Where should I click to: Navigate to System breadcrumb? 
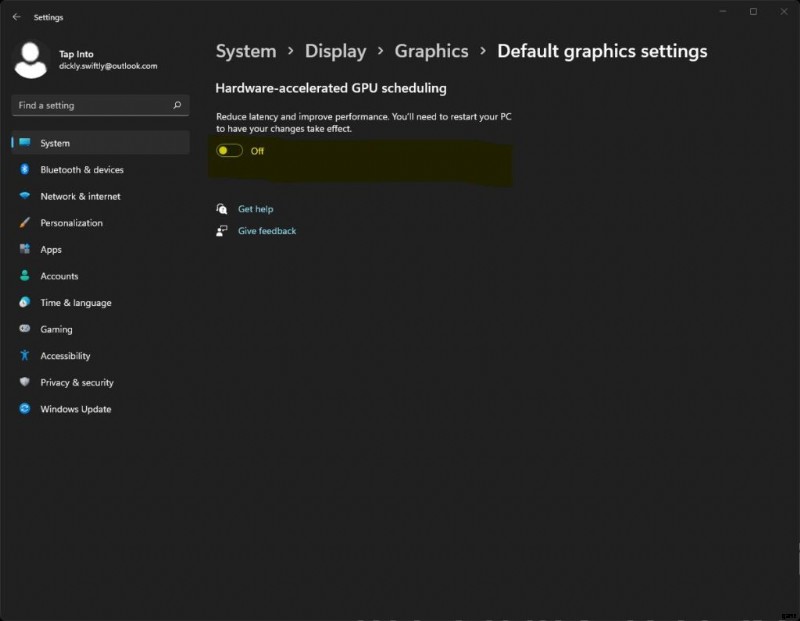[x=246, y=51]
